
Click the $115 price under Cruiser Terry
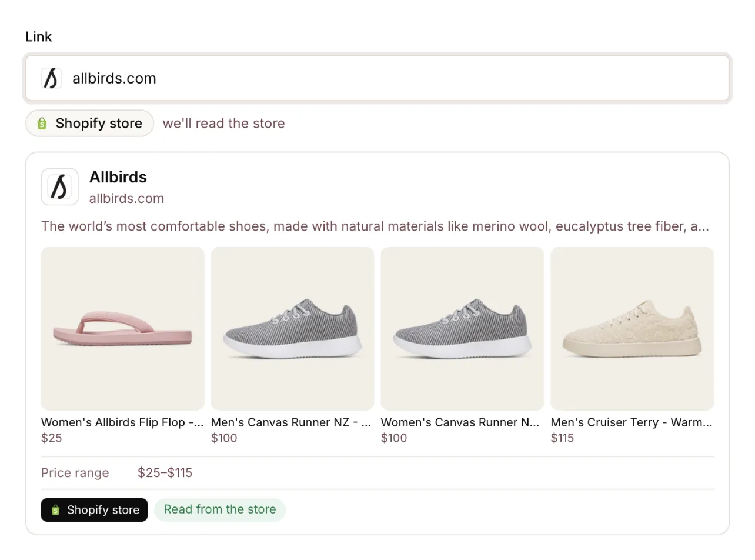563,438
